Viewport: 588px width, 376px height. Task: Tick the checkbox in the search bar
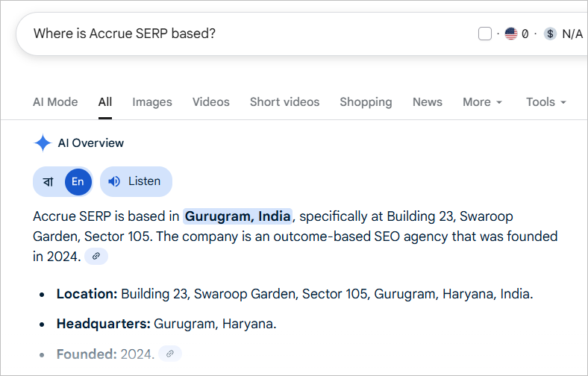point(485,34)
